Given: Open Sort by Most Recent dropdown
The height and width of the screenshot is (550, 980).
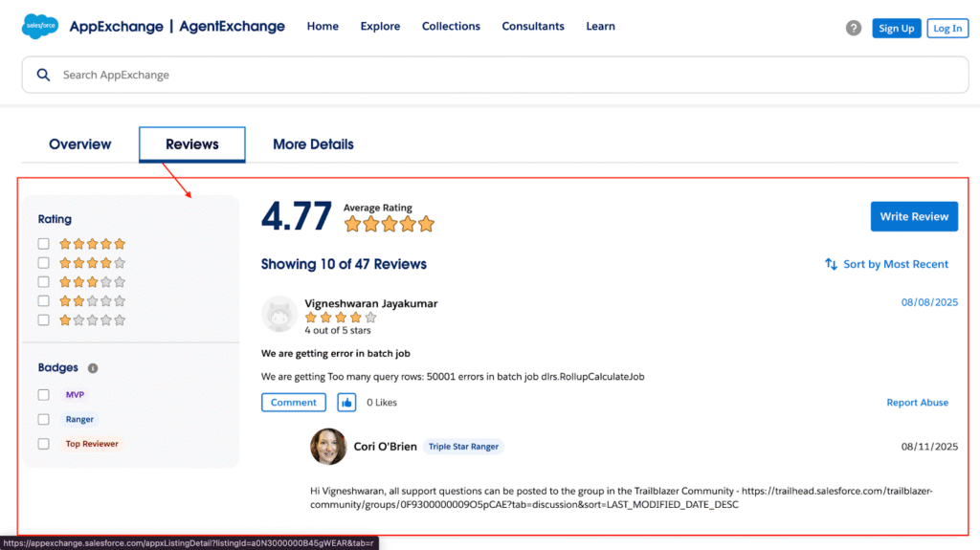Looking at the screenshot, I should pyautogui.click(x=887, y=264).
